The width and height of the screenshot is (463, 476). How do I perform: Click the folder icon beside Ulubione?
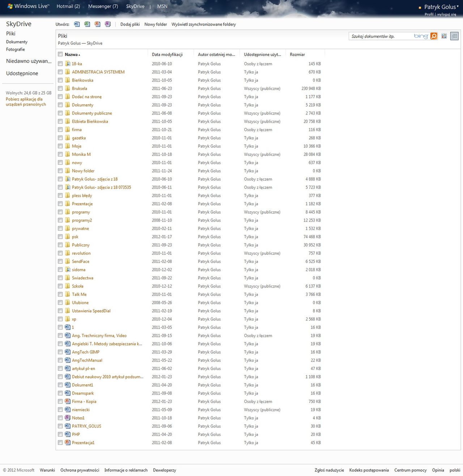coord(68,303)
